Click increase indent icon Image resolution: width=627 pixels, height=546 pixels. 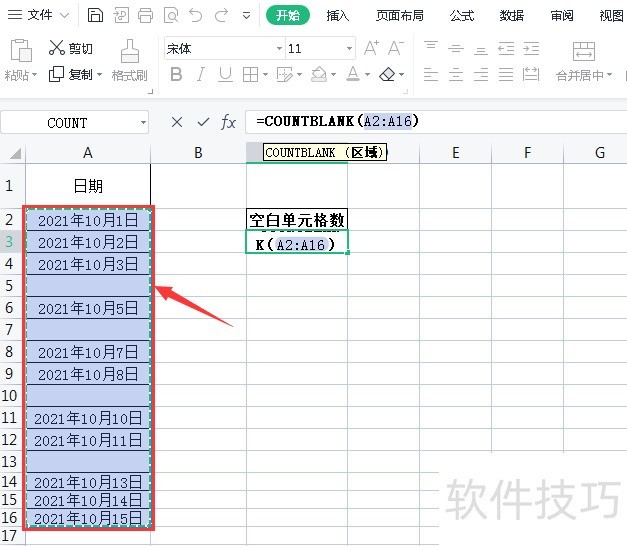click(531, 48)
